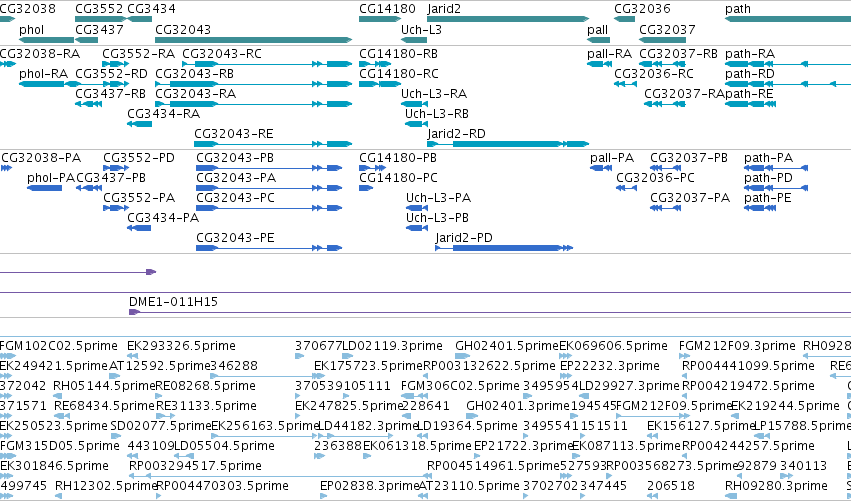The image size is (851, 501).
Task: Click EST EP02838.3prime
Action: tap(370, 486)
